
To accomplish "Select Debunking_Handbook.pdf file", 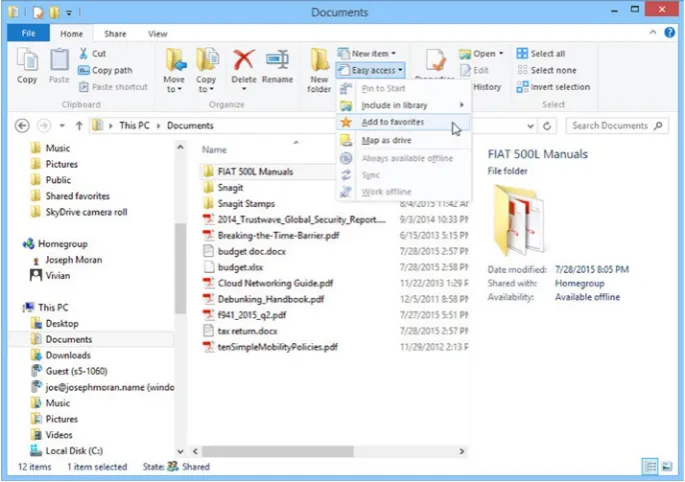I will [x=271, y=299].
